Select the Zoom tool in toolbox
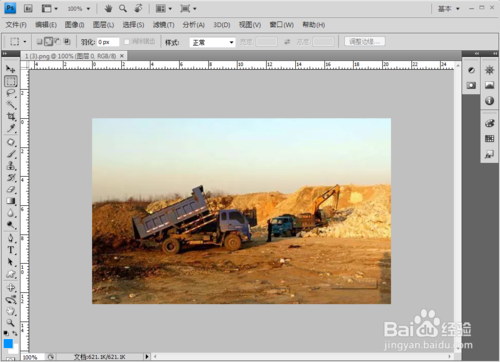 tap(11, 323)
